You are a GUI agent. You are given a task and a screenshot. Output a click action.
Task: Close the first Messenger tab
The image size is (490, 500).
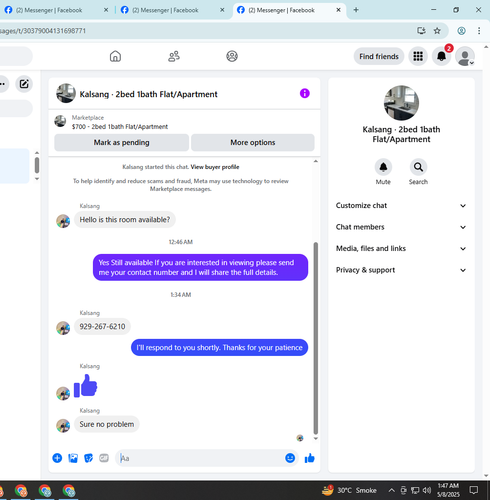pos(106,10)
